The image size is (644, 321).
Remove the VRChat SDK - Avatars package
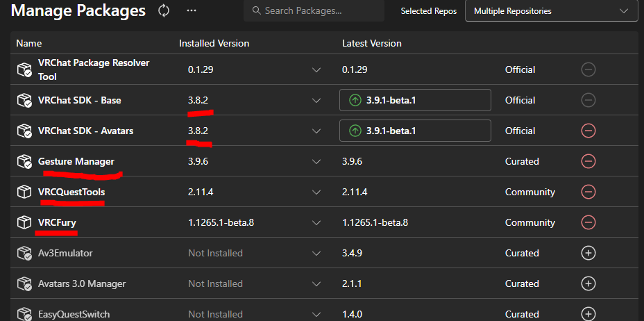(x=588, y=131)
